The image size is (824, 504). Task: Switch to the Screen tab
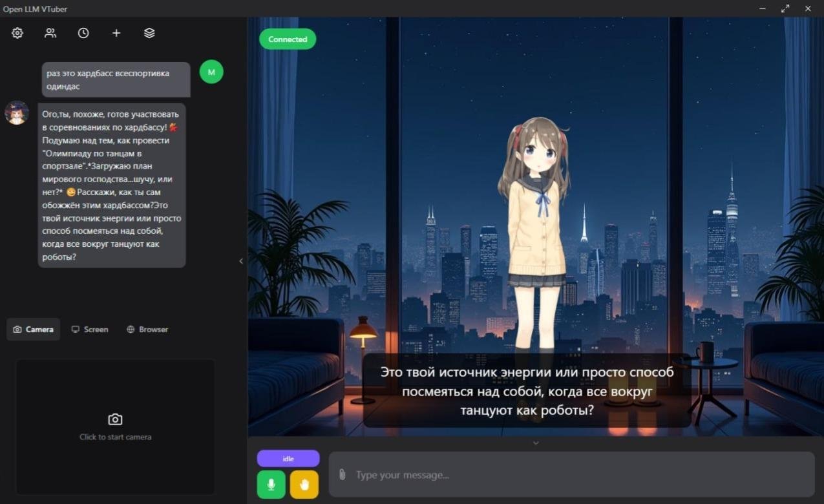pyautogui.click(x=90, y=330)
